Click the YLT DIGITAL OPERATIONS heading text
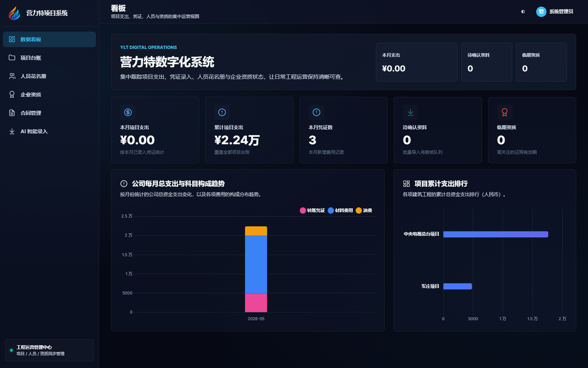 148,47
